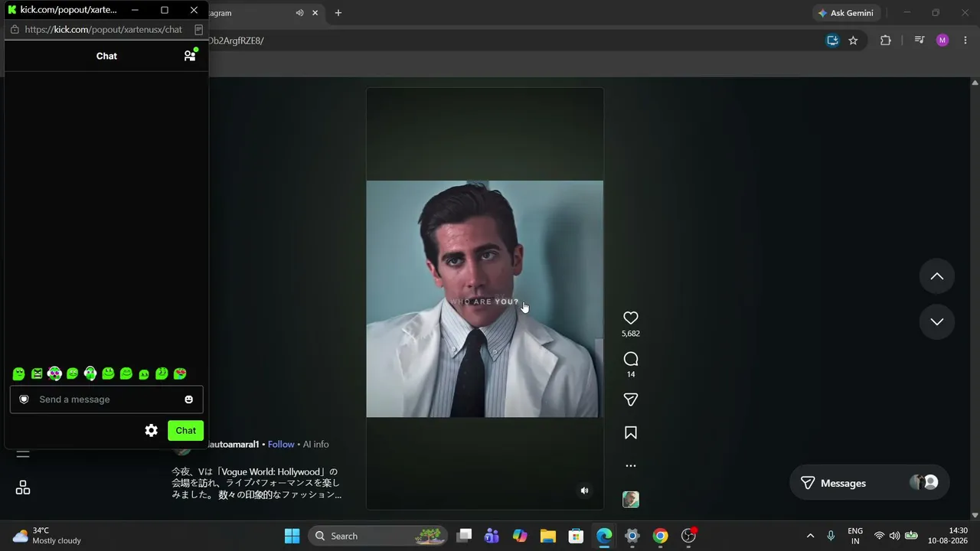Insert the pink-eyed headphone green emote
980x551 pixels.
tap(54, 373)
